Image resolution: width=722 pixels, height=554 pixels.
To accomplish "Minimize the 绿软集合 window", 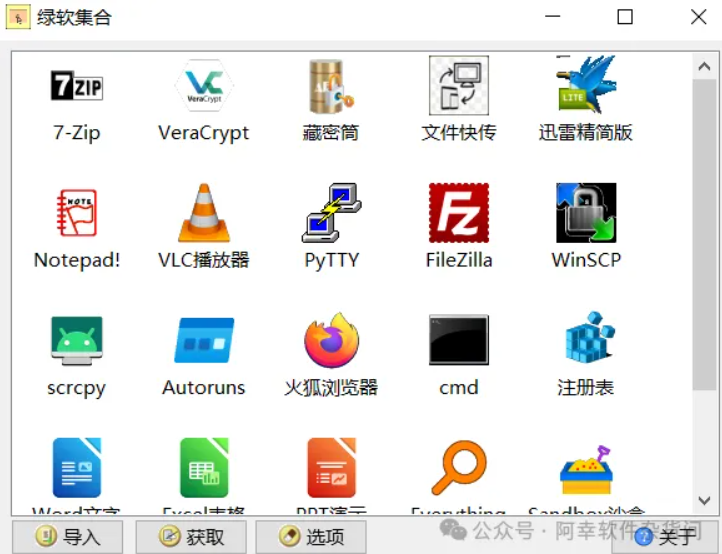I will click(553, 17).
